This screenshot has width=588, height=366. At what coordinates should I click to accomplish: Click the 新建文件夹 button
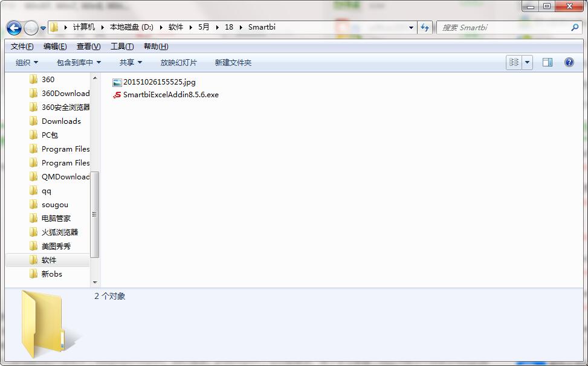tap(233, 62)
